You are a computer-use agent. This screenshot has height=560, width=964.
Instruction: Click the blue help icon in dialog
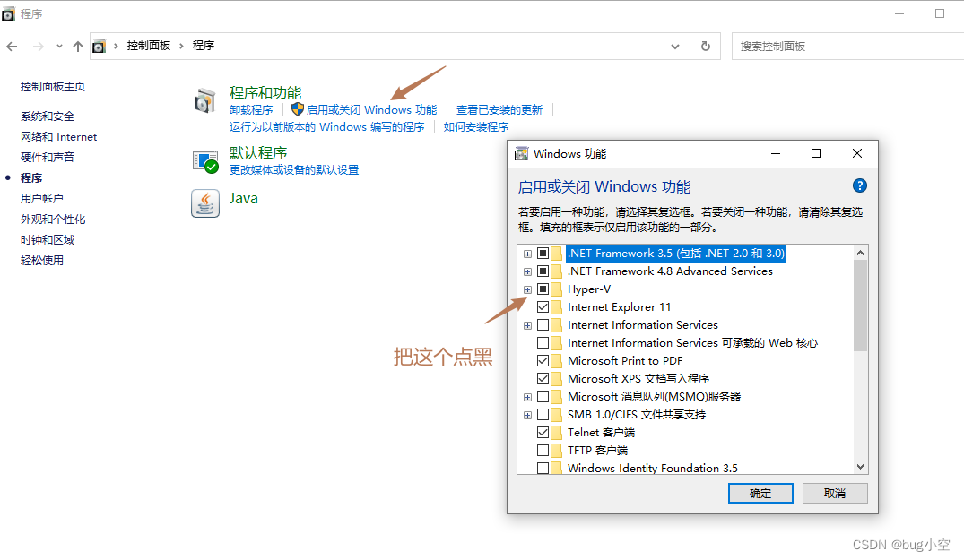859,185
